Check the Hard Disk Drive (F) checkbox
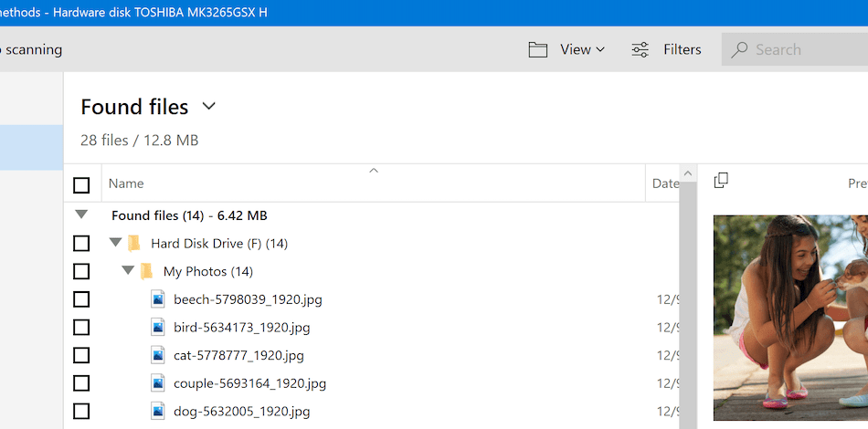 pyautogui.click(x=81, y=243)
